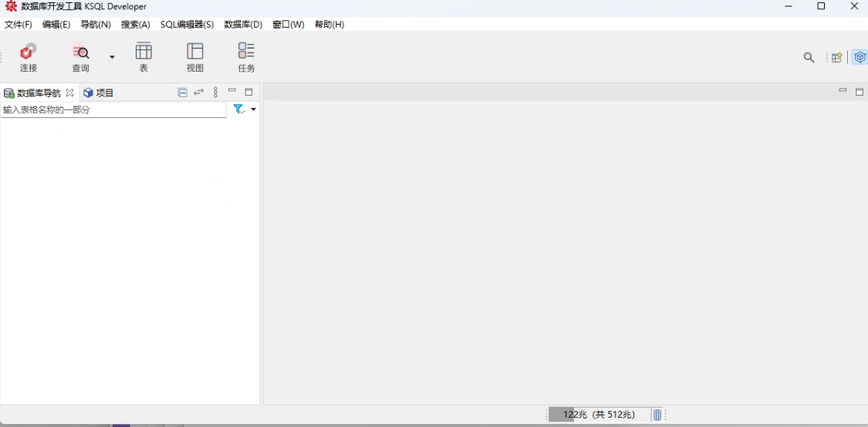This screenshot has width=868, height=427.
Task: Run garbage collector via trash icon
Action: pos(657,415)
